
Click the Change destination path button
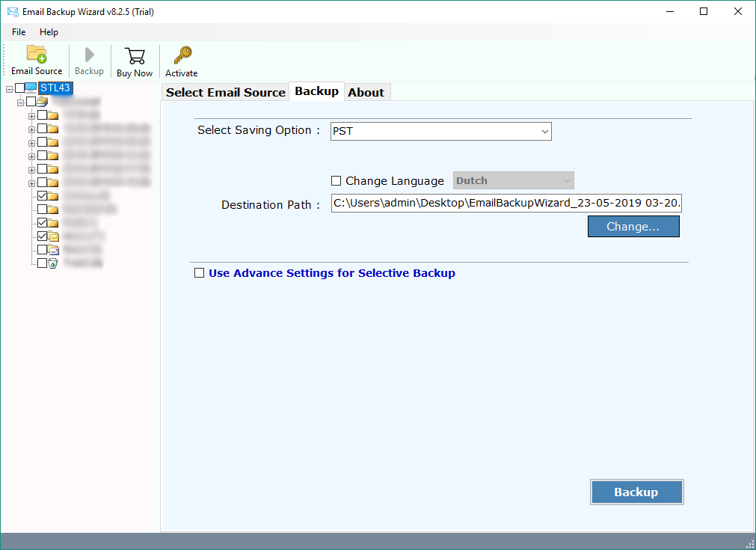point(633,226)
